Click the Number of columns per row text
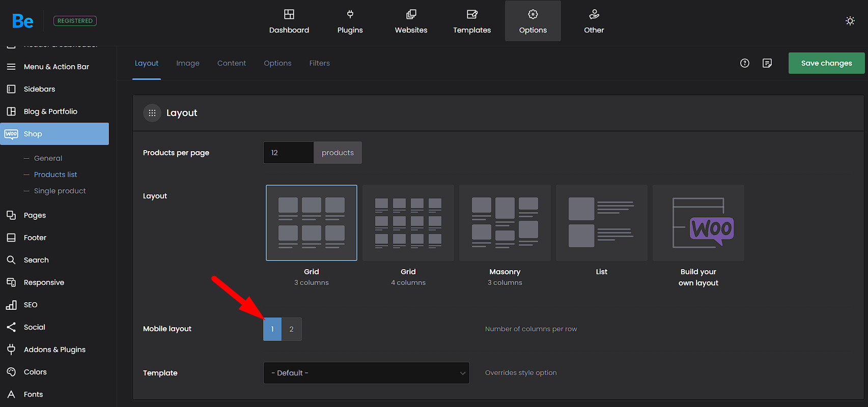The height and width of the screenshot is (407, 868). coord(531,329)
